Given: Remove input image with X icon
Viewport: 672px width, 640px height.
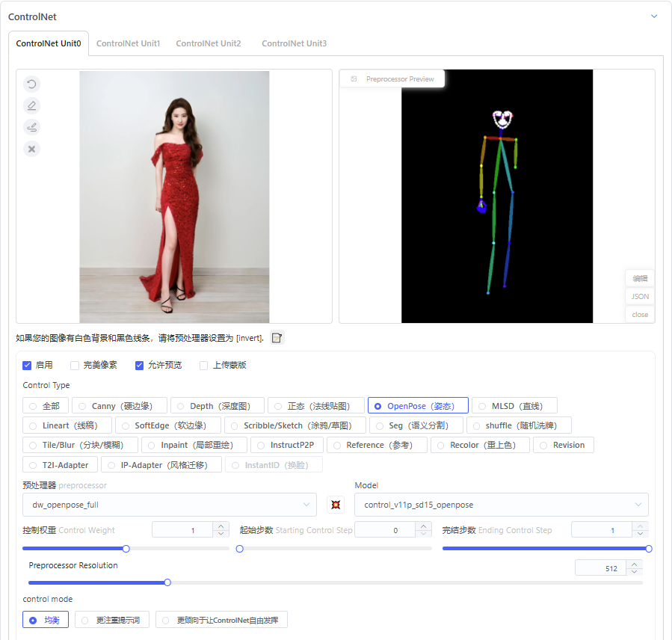Looking at the screenshot, I should click(31, 150).
